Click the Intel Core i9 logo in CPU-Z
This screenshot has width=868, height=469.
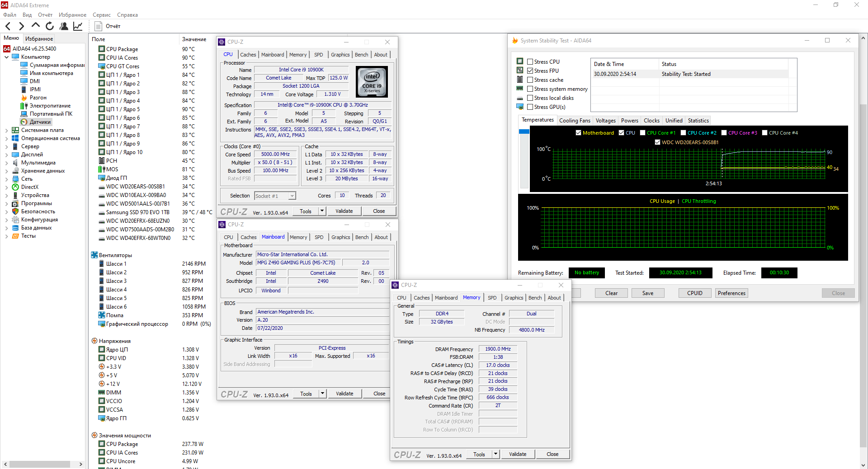click(x=372, y=82)
